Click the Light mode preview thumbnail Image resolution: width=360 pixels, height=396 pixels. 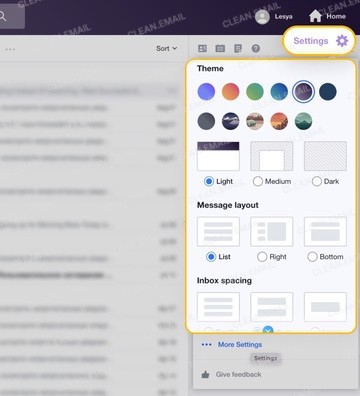tap(218, 156)
